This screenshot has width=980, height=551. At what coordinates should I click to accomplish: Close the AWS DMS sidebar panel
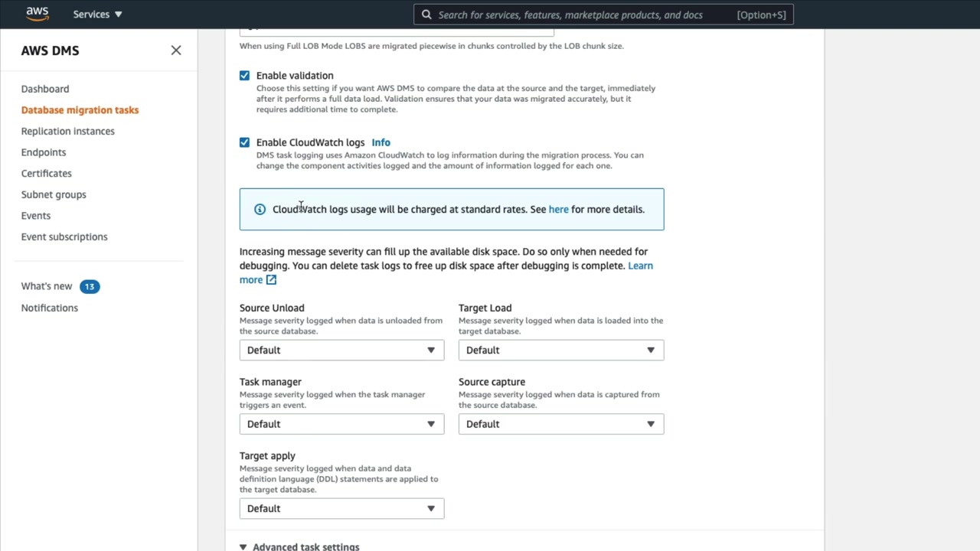176,51
